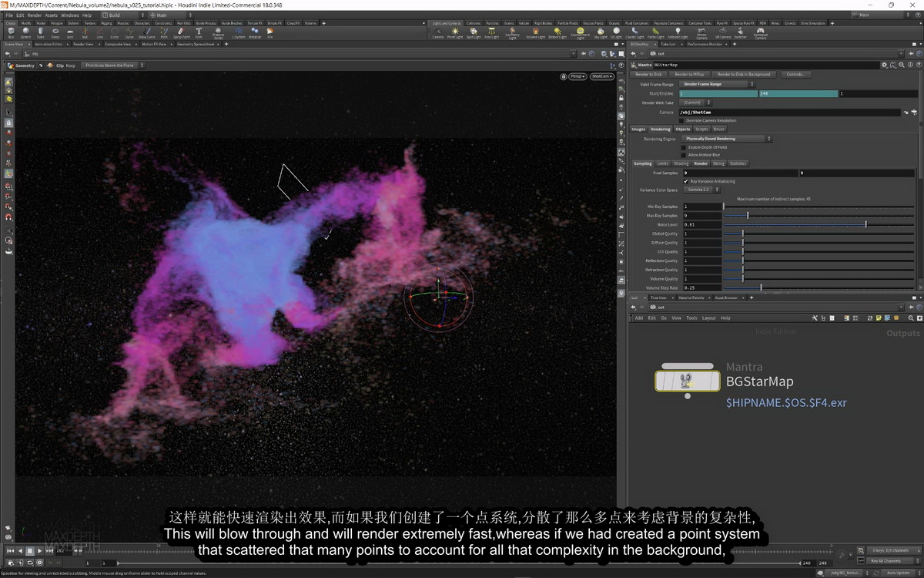The height and width of the screenshot is (578, 924).
Task: Switch to the Take List tab
Action: tap(668, 44)
